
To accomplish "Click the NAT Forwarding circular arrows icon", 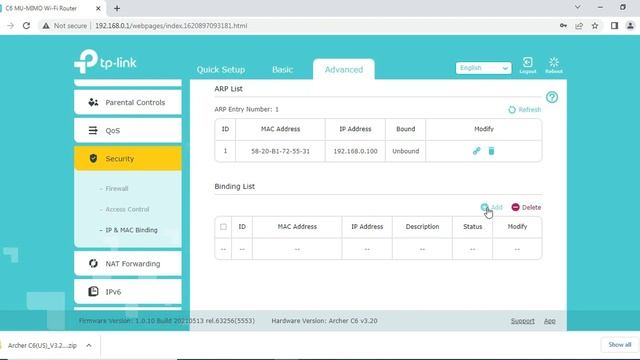I will [x=93, y=264].
